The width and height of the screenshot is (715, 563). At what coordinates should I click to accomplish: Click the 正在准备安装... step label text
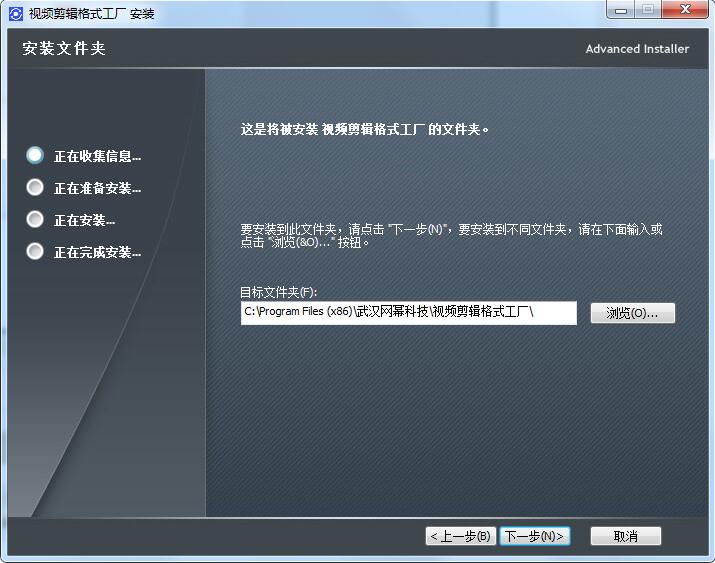tap(97, 188)
